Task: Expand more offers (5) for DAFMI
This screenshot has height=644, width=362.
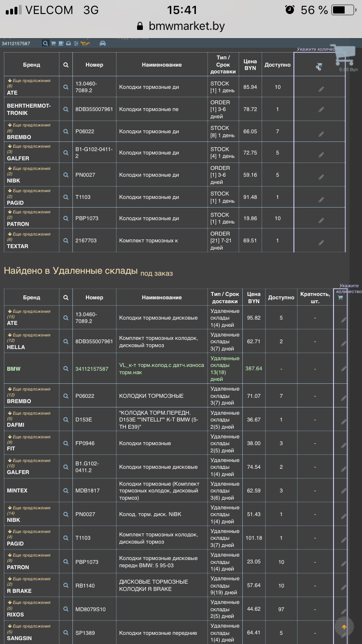Action: click(x=28, y=416)
